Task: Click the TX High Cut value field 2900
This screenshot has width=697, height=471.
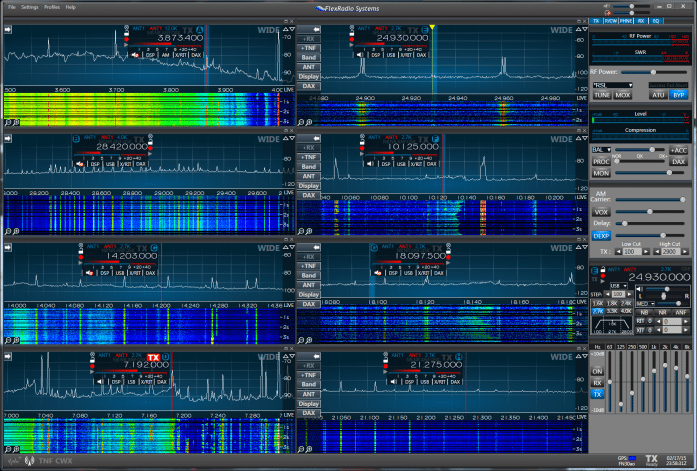Action: (670, 251)
